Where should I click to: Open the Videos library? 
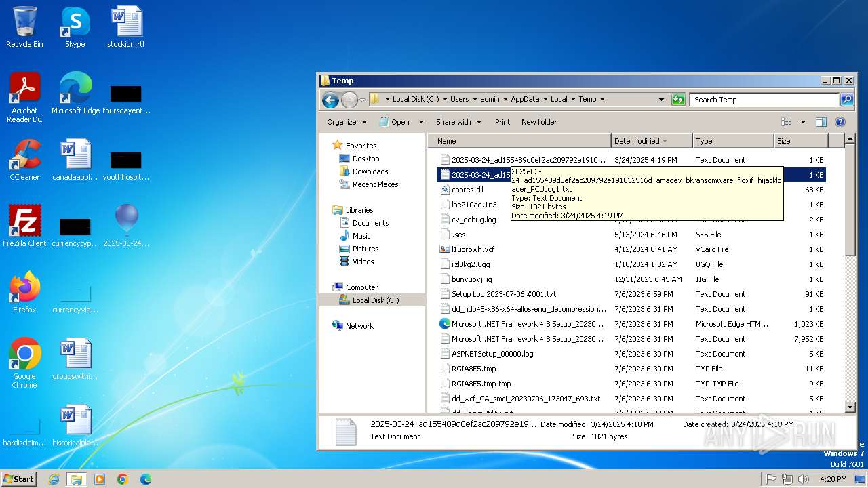point(357,262)
